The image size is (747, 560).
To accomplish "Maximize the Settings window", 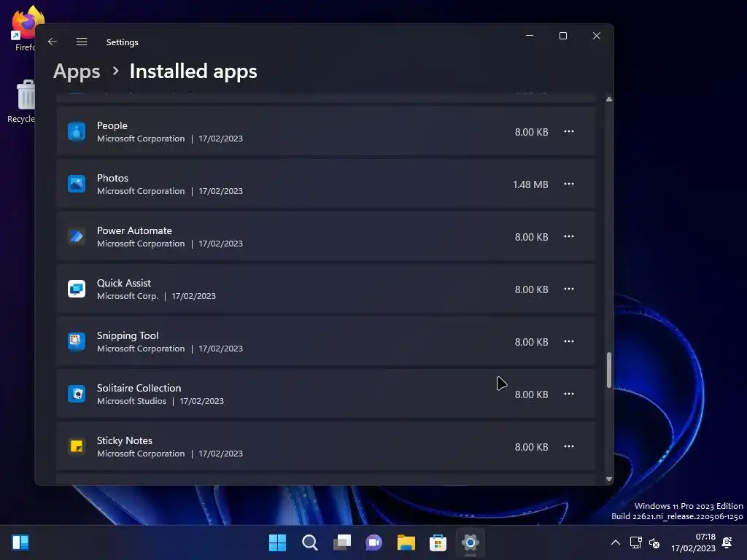I will point(563,36).
